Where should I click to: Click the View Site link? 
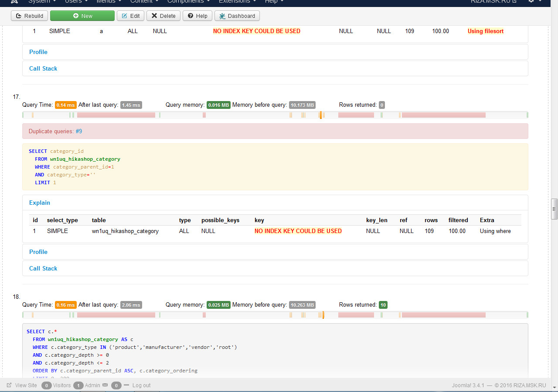[26, 385]
